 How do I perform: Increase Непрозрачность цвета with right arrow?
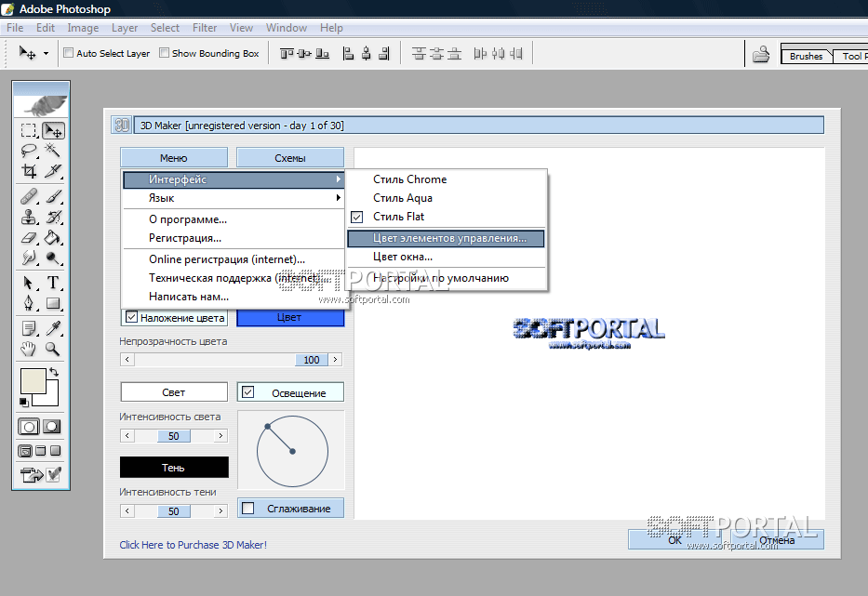(x=335, y=360)
